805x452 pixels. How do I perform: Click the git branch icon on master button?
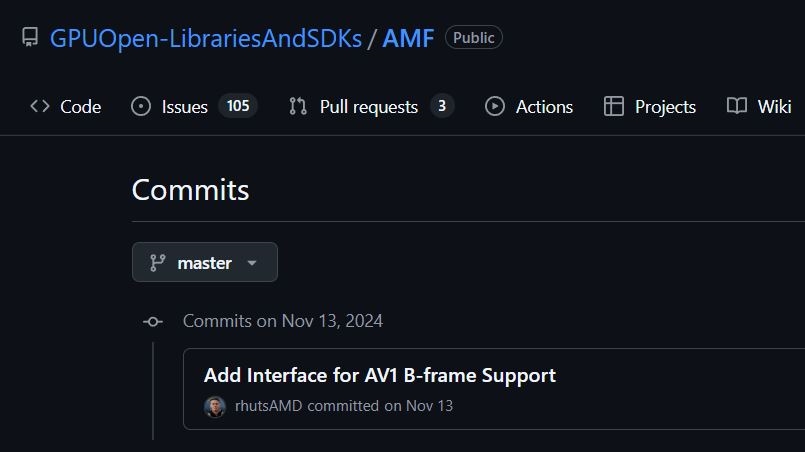pos(157,263)
